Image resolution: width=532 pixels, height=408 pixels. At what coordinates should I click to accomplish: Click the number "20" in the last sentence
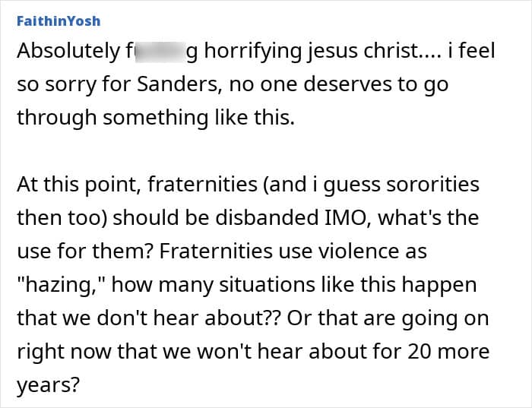click(x=420, y=352)
